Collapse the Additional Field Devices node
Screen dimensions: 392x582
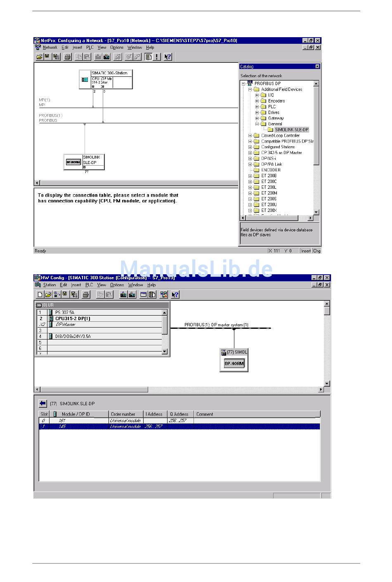click(250, 89)
